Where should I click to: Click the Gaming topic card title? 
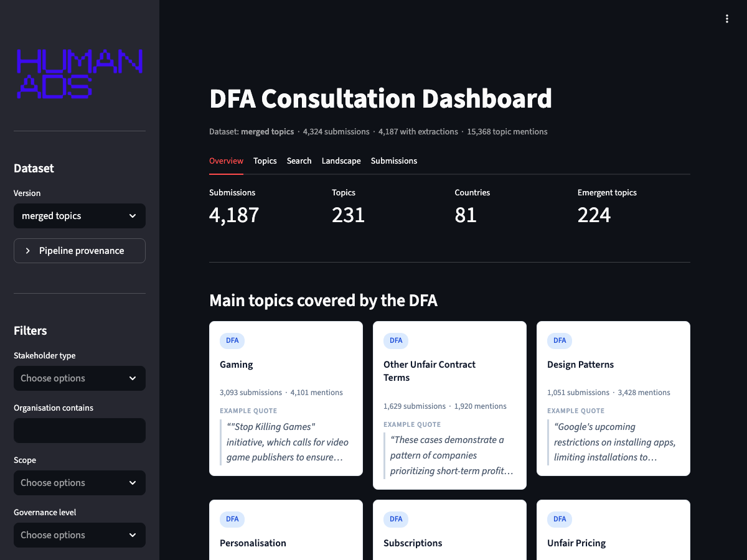[x=237, y=365]
